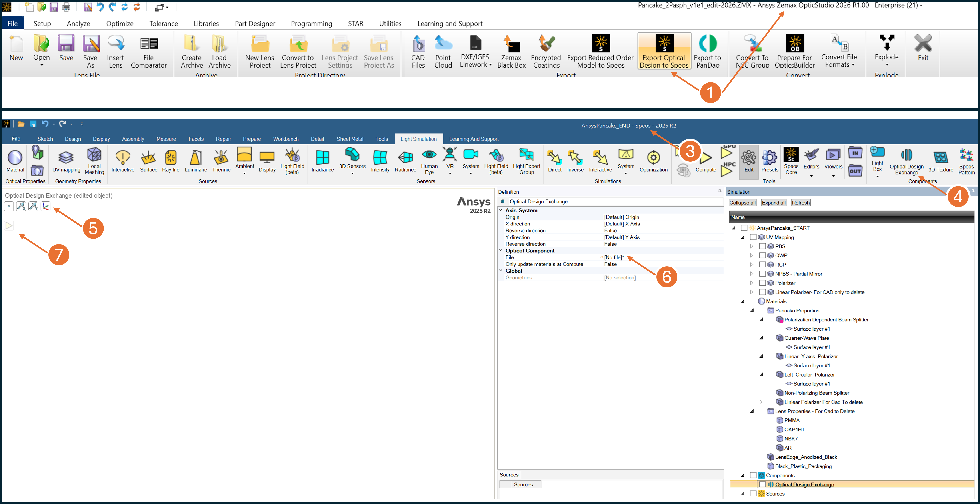Click Insert Lens in OpticStudio ribbon
This screenshot has width=980, height=504.
click(115, 51)
